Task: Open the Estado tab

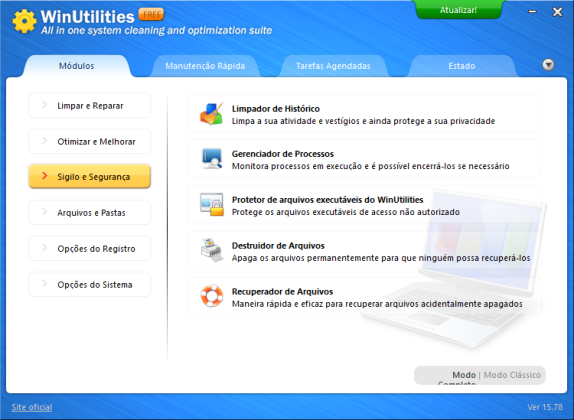Action: click(462, 66)
